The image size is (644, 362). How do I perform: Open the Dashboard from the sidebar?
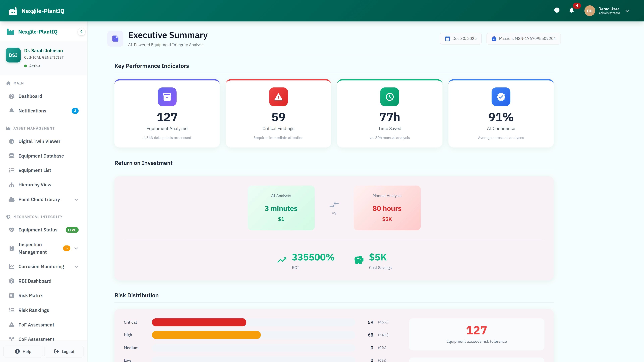click(30, 96)
